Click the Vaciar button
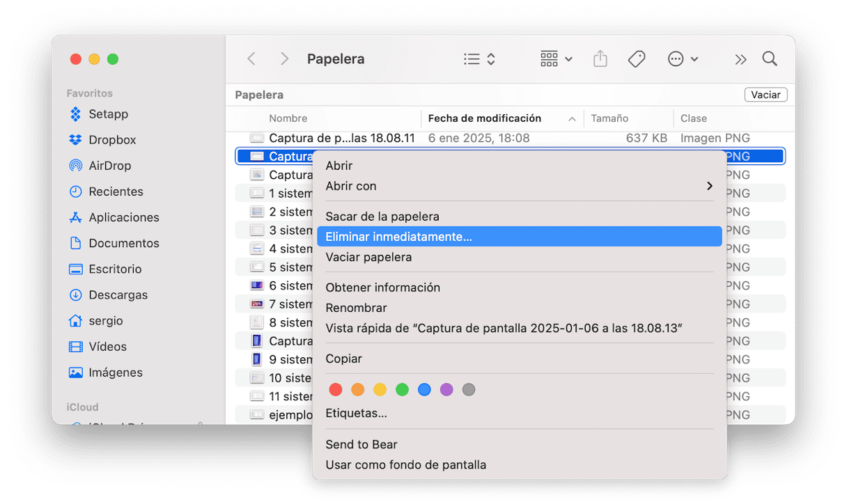 [x=766, y=95]
